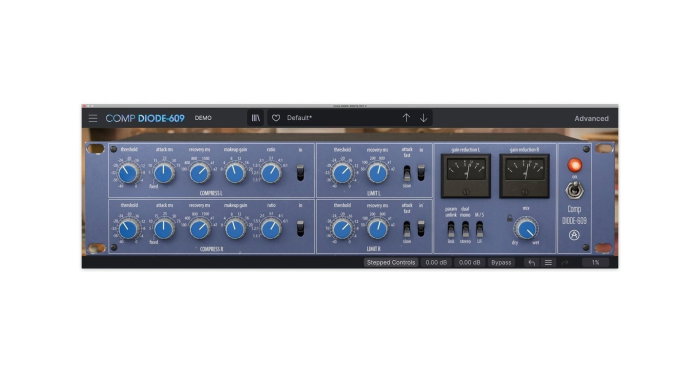This screenshot has height=372, width=700.
Task: Click the gain reduction R VU meter
Action: [525, 176]
